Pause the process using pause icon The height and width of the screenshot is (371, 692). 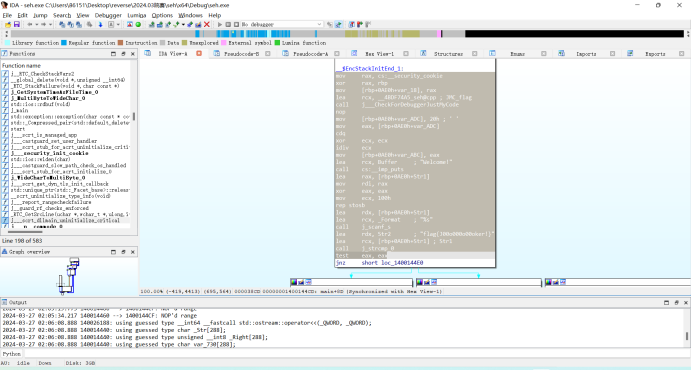[x=228, y=25]
